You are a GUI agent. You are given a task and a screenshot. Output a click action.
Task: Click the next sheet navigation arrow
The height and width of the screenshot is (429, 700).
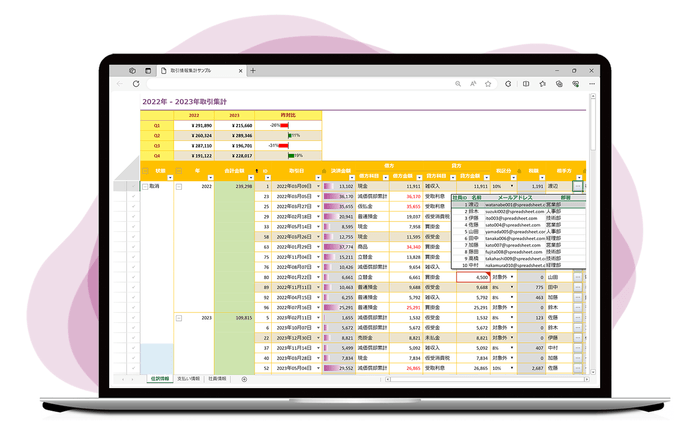pyautogui.click(x=132, y=379)
